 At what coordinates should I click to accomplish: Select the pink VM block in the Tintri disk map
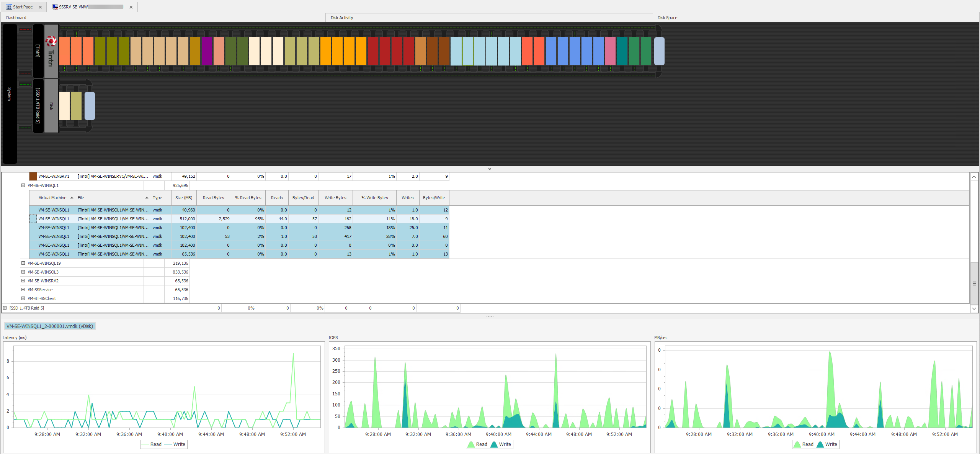tap(609, 51)
